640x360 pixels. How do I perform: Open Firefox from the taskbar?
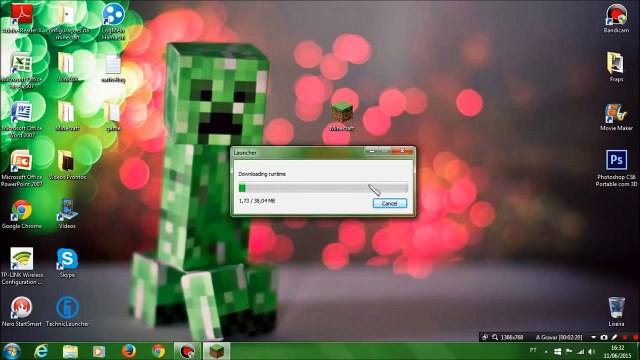[x=129, y=351]
